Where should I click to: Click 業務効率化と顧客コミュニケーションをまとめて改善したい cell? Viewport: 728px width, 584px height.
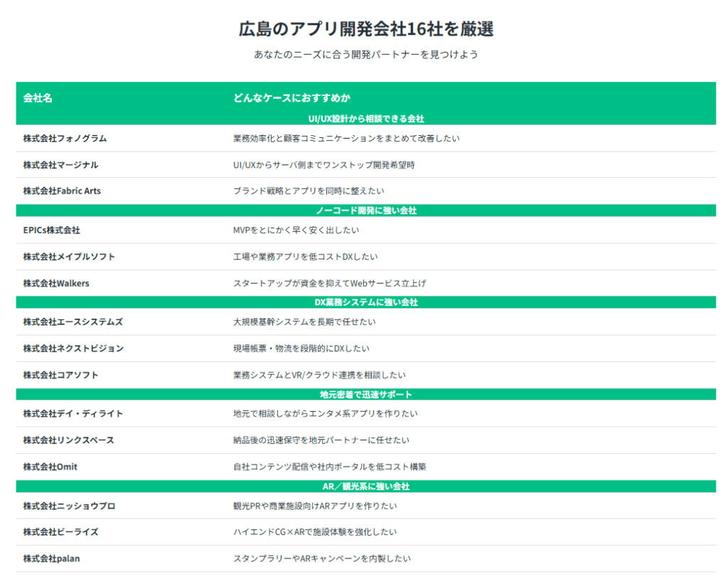[x=346, y=139]
